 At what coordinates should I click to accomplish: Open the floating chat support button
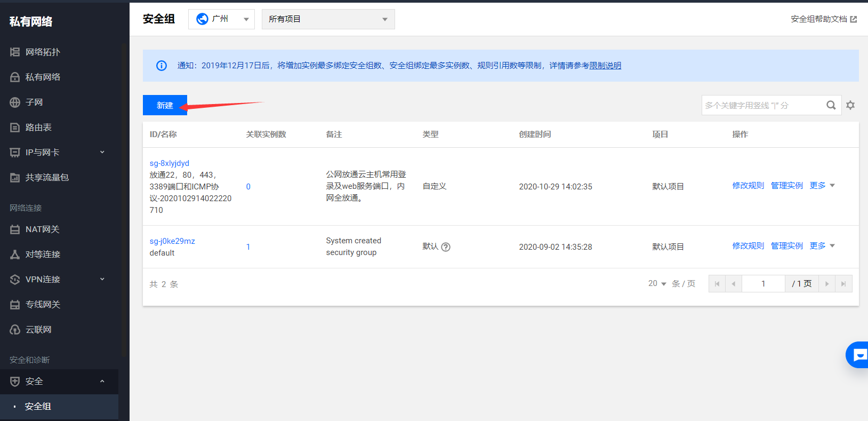click(x=858, y=355)
